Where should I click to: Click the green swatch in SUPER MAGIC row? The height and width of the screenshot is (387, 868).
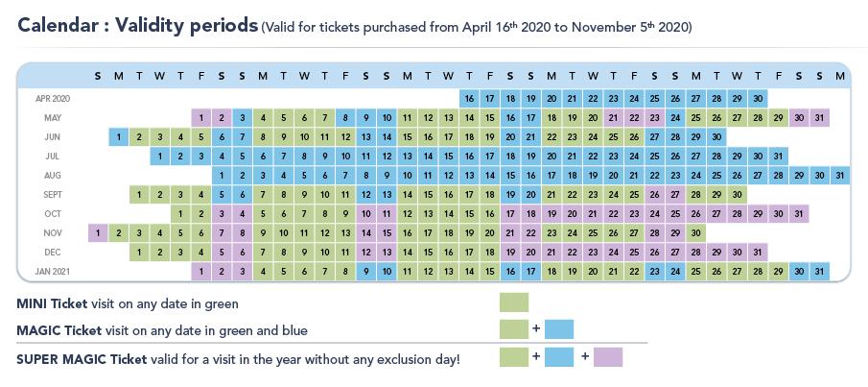[x=514, y=357]
